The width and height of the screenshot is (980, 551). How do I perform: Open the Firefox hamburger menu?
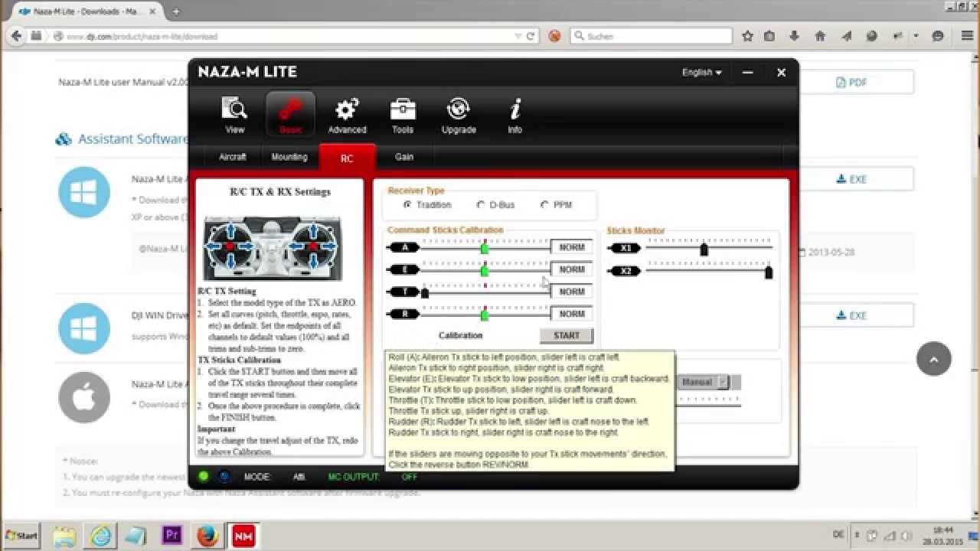967,36
